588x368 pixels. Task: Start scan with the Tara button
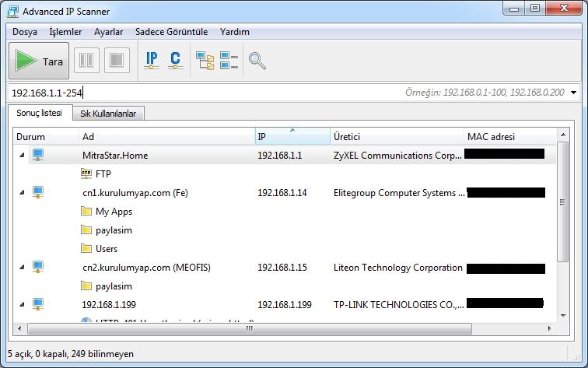coord(39,61)
